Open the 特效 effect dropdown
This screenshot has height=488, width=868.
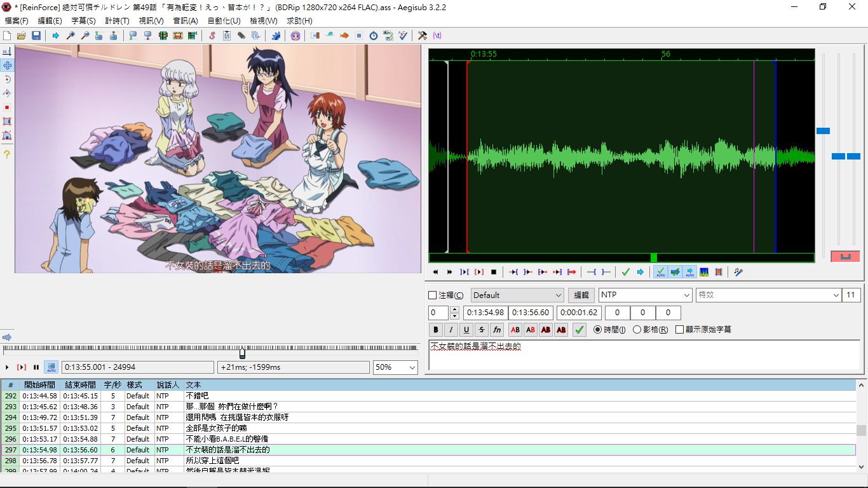(769, 295)
